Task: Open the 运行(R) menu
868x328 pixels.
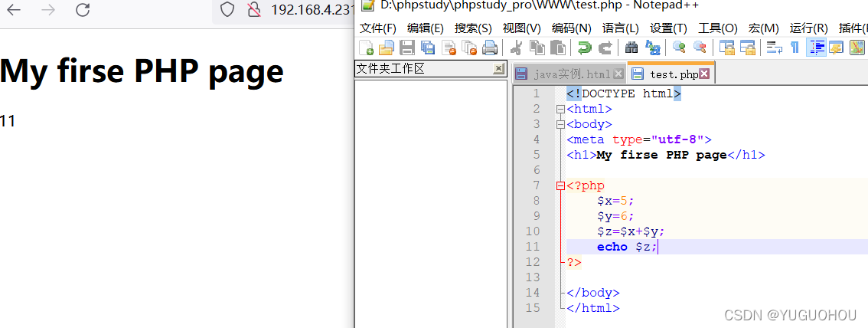Action: [808, 28]
